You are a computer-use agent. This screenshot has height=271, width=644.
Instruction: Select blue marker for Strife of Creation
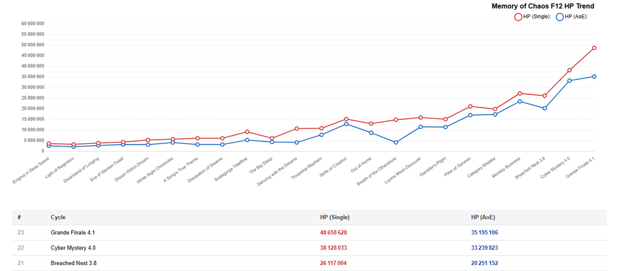click(x=346, y=124)
